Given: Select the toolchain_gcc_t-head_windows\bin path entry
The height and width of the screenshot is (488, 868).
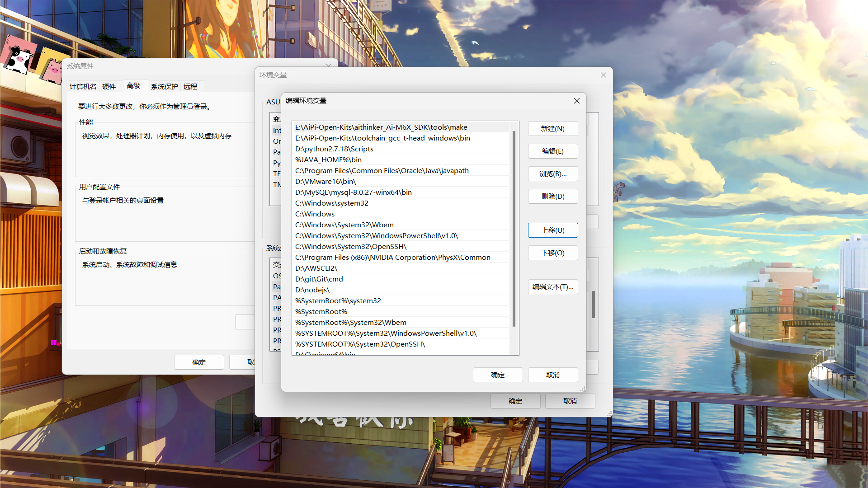Looking at the screenshot, I should (401, 138).
